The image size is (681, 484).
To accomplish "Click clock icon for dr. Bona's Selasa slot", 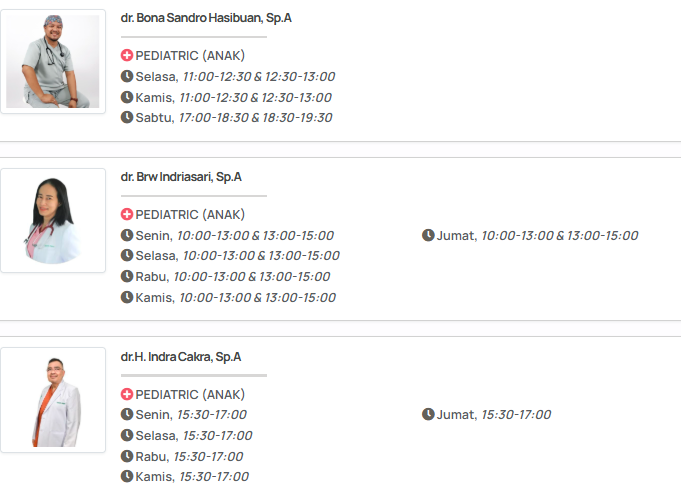I will [127, 77].
